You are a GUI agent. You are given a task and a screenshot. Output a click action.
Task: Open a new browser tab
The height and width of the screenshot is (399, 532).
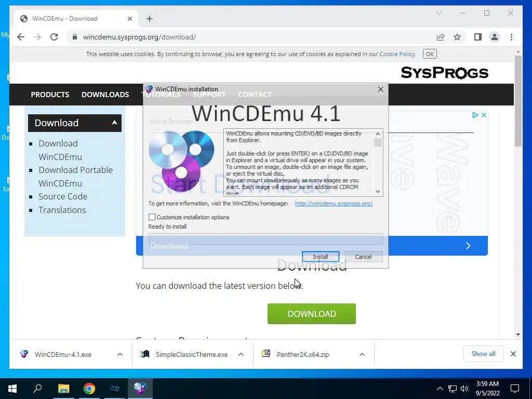(x=150, y=19)
